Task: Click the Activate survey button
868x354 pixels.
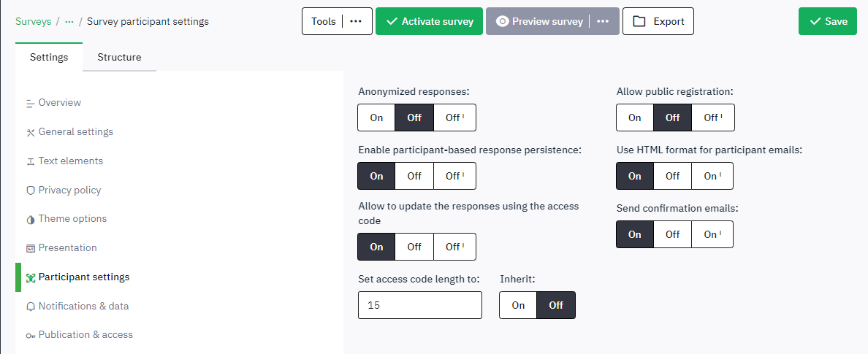Action: coord(429,21)
